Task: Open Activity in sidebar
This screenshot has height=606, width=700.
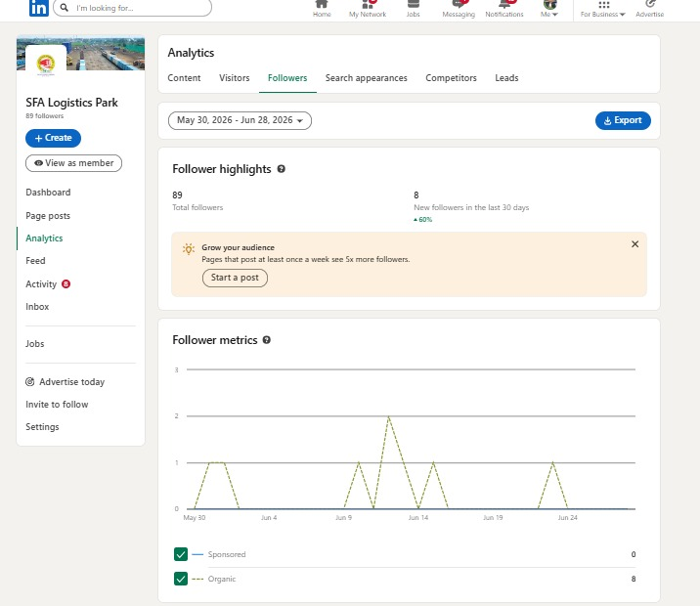Action: (x=41, y=284)
